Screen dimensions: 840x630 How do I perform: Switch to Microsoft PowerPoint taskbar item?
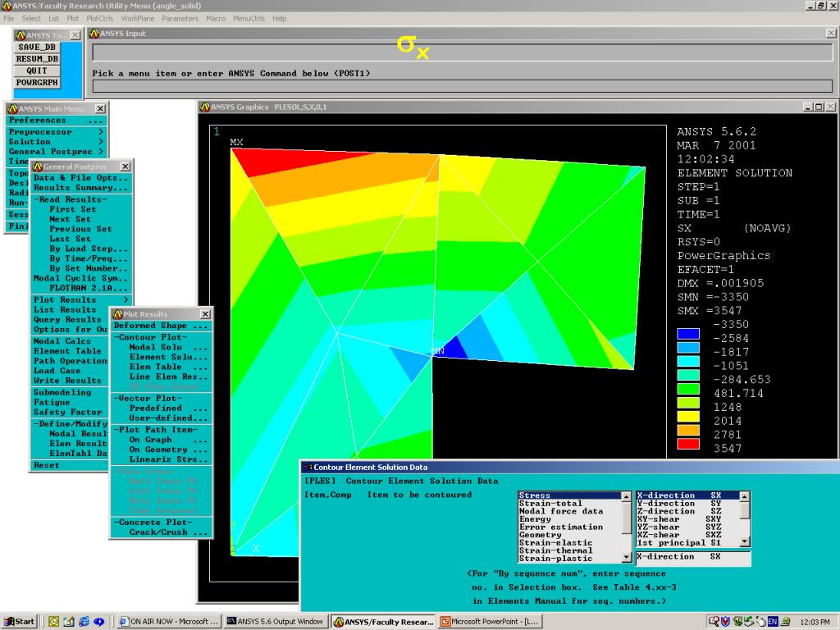[490, 622]
